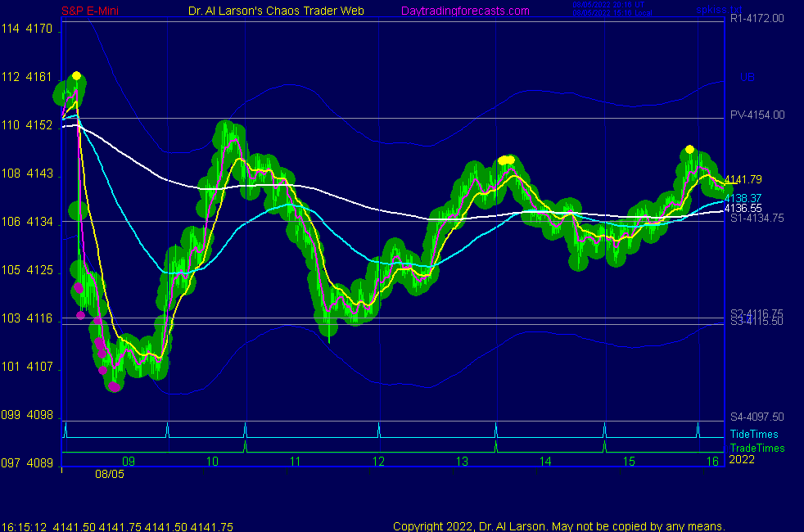Click the green TradeTimes spike between 14 and 15
Viewport: 804px width, 532px height.
pos(605,446)
